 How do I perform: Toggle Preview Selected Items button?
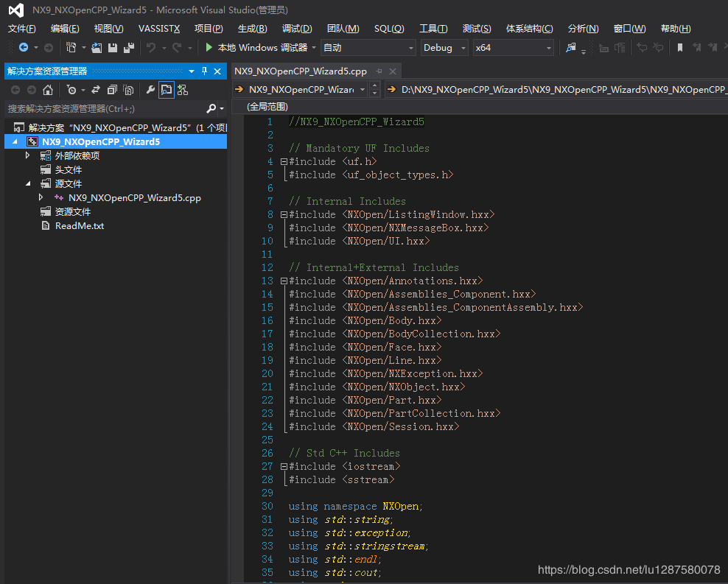tap(167, 90)
